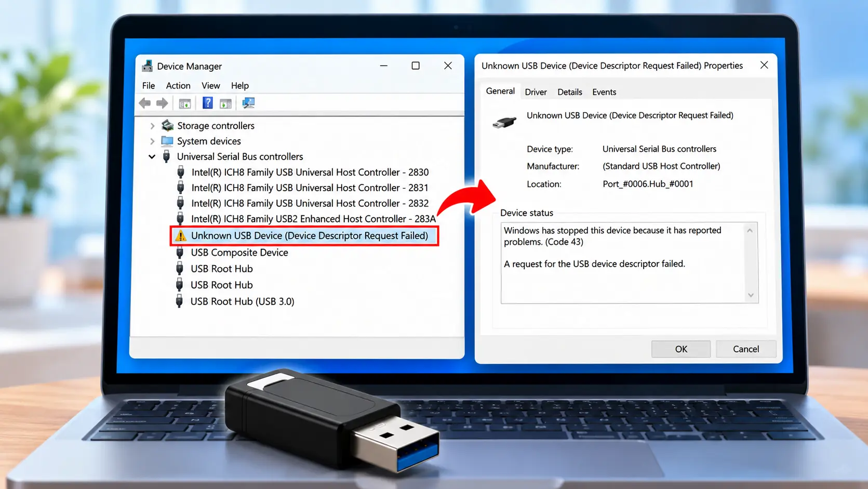The width and height of the screenshot is (868, 489).
Task: Click the show/hide console tree toolbar icon
Action: click(x=185, y=103)
